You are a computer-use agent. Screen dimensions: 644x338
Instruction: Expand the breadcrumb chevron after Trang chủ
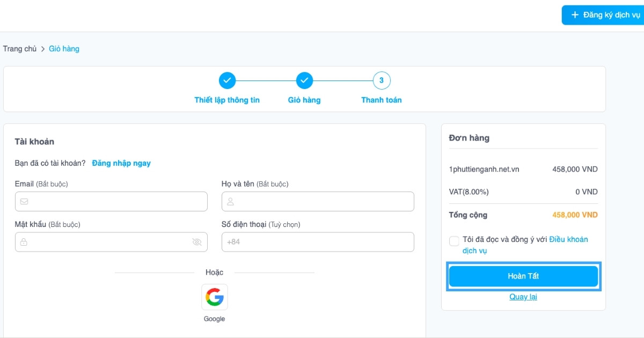click(42, 48)
